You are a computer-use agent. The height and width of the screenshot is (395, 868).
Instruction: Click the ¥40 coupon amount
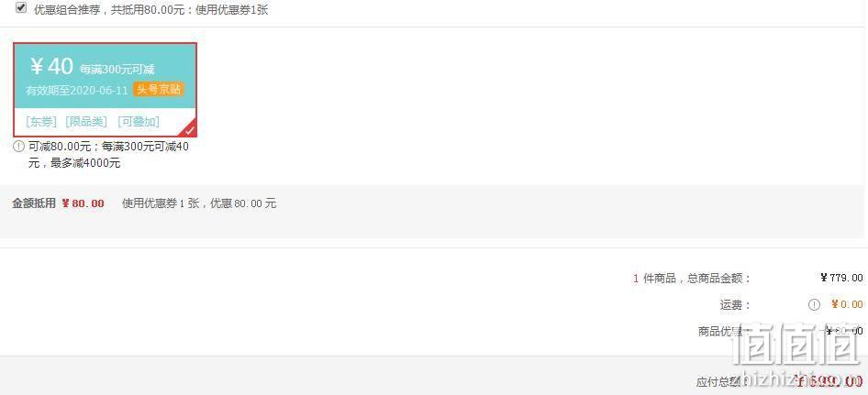(x=51, y=66)
